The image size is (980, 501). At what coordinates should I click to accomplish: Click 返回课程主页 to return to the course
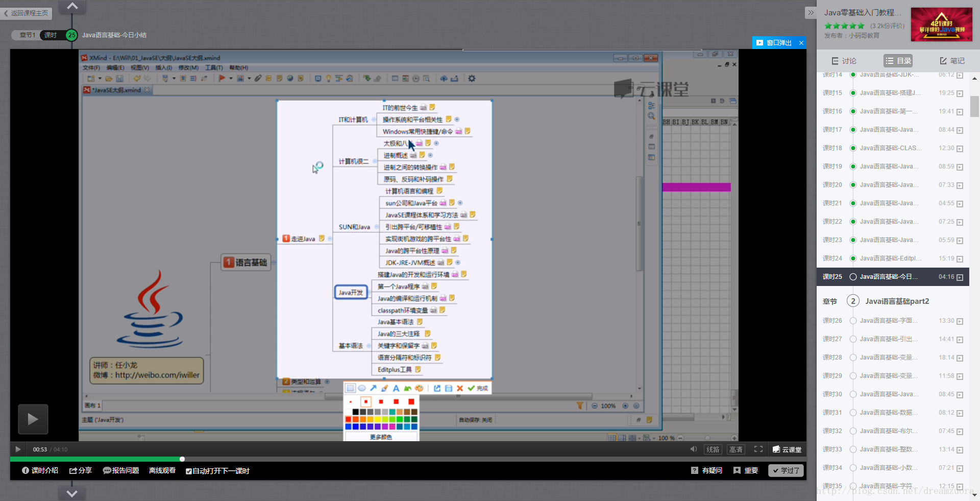tap(26, 13)
